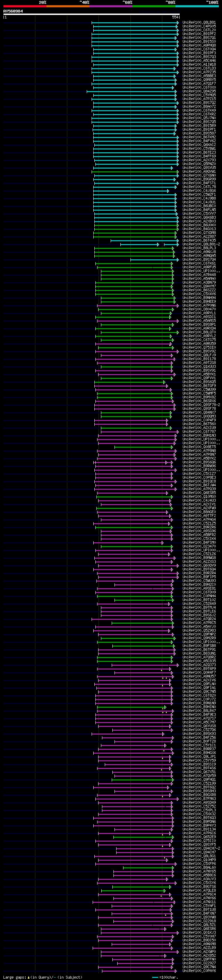This screenshot has height=980, width=222.
Task: Select the split hit UniRef100_Q8LB81-2
Action: pos(202,244)
